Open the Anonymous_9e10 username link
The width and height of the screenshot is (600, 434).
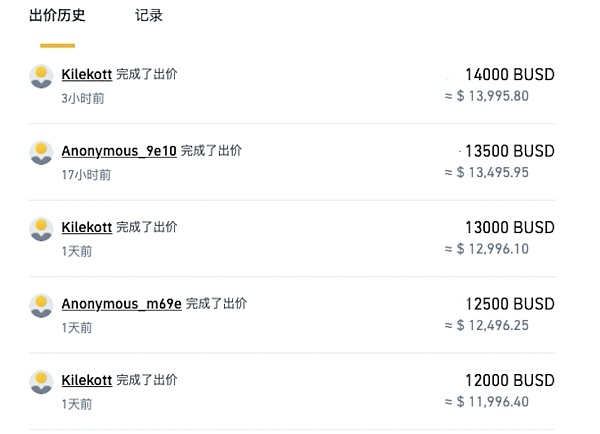click(x=119, y=151)
